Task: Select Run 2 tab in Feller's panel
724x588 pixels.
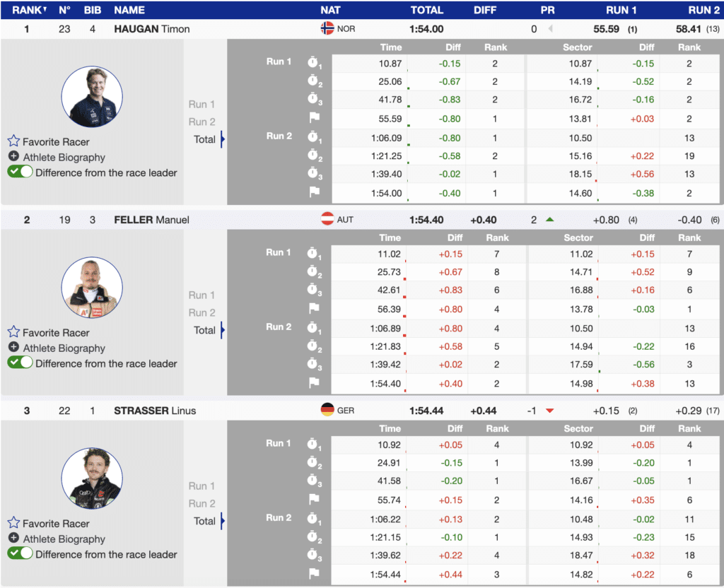Action: pyautogui.click(x=202, y=312)
